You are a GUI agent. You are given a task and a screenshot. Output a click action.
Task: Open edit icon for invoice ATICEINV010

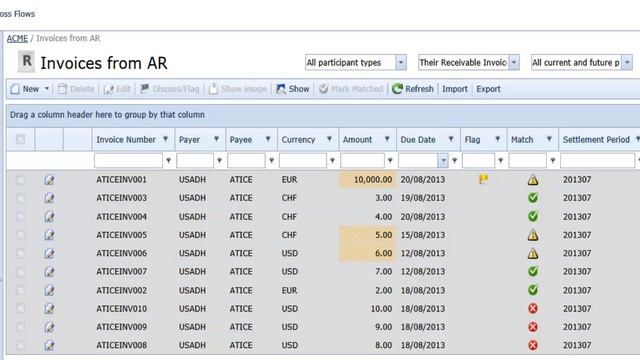click(49, 309)
